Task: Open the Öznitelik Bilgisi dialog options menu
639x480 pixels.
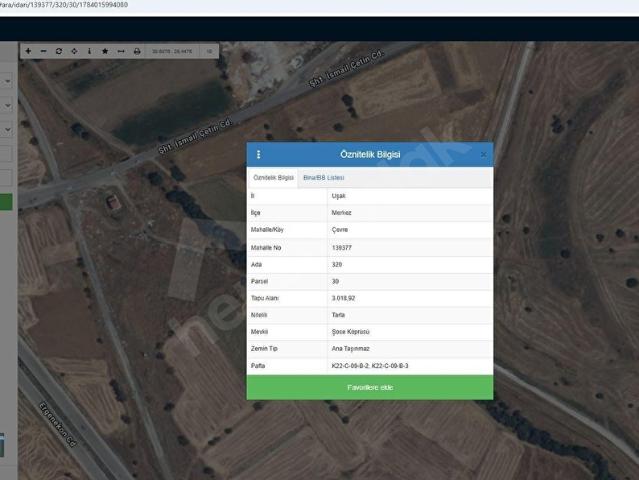Action: coord(258,154)
